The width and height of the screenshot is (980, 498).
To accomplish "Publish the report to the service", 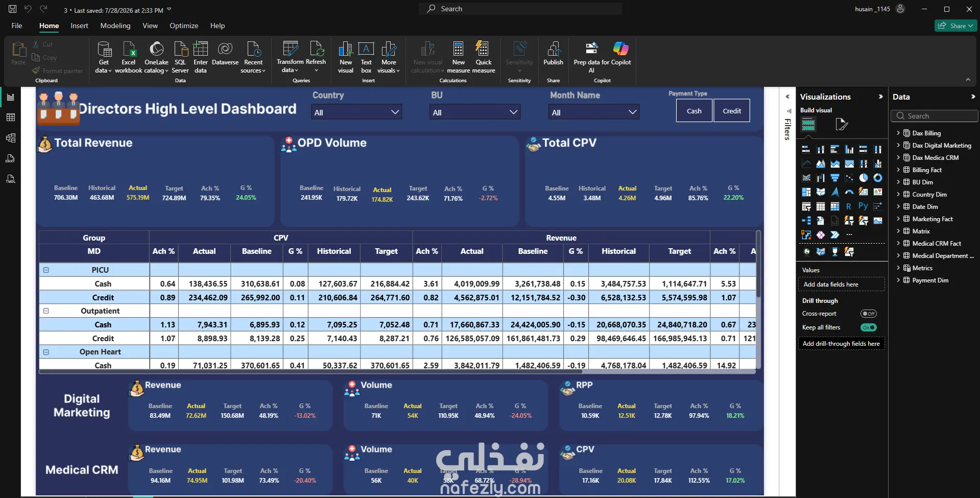I will click(553, 54).
